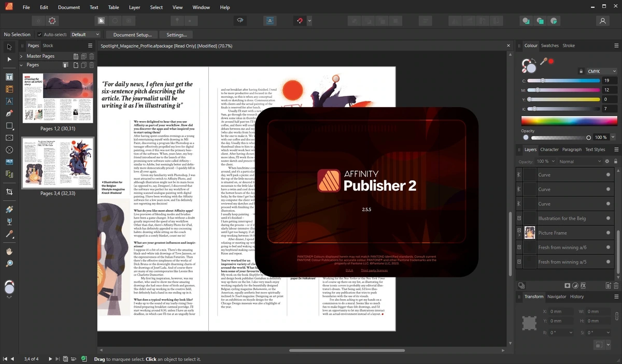Add new layer in Layers panel
The width and height of the screenshot is (622, 364).
(x=608, y=285)
